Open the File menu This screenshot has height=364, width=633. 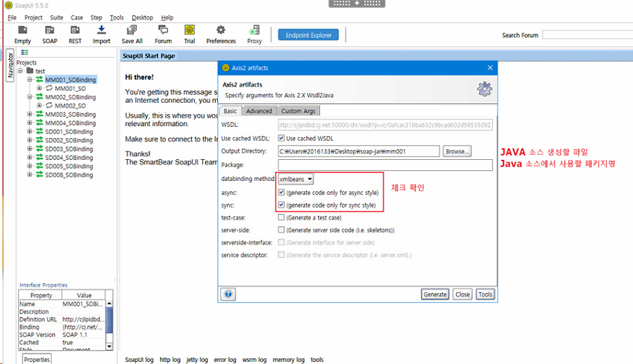coord(12,18)
